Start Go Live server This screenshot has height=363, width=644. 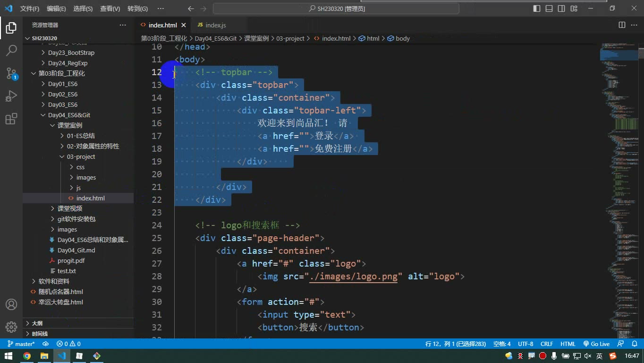pyautogui.click(x=596, y=344)
